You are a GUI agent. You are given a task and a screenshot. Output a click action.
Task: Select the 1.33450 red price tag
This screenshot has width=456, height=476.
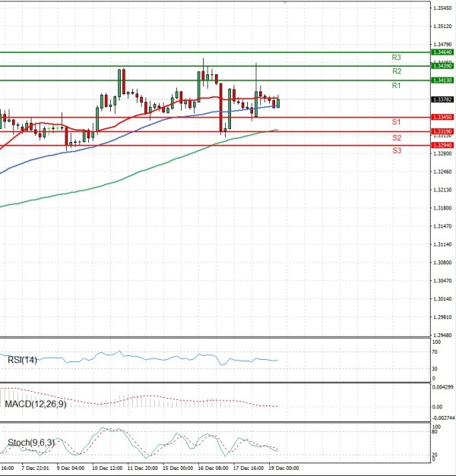click(442, 118)
